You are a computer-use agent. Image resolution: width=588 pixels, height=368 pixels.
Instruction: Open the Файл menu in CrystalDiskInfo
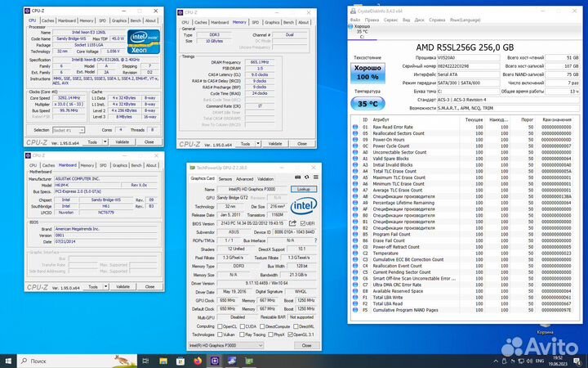tap(354, 20)
